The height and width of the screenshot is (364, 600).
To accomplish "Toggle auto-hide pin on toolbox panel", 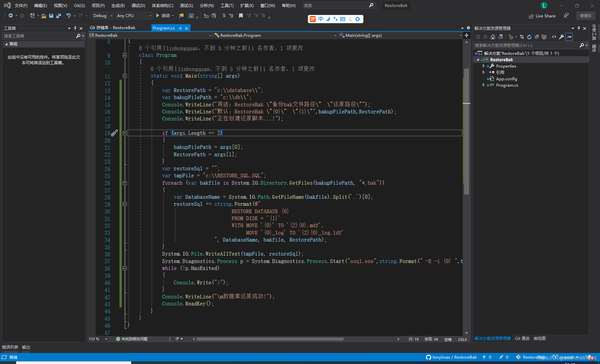I will click(75, 28).
